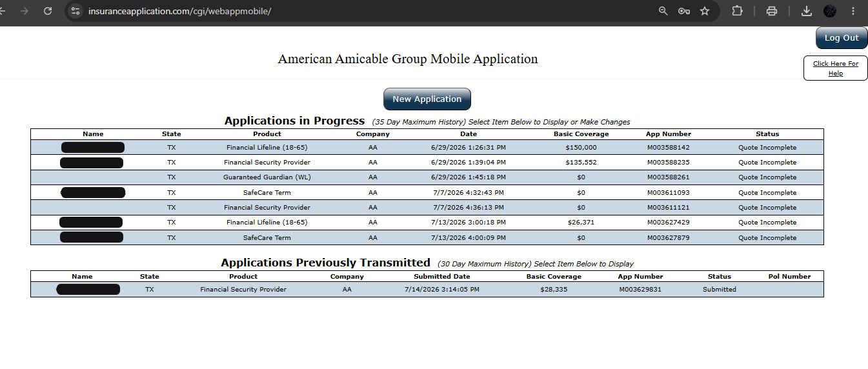Click submitted date 7/14/2026 3:14:05 PM

click(x=441, y=289)
